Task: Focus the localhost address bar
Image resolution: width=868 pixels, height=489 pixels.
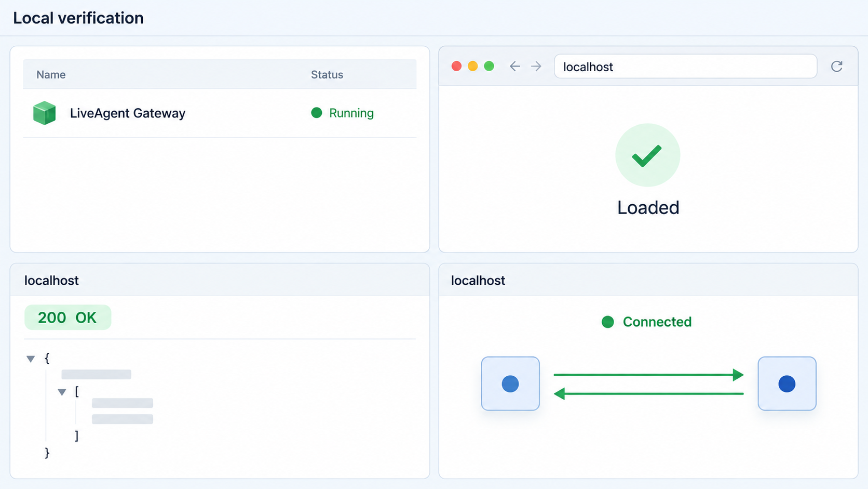Action: point(685,67)
